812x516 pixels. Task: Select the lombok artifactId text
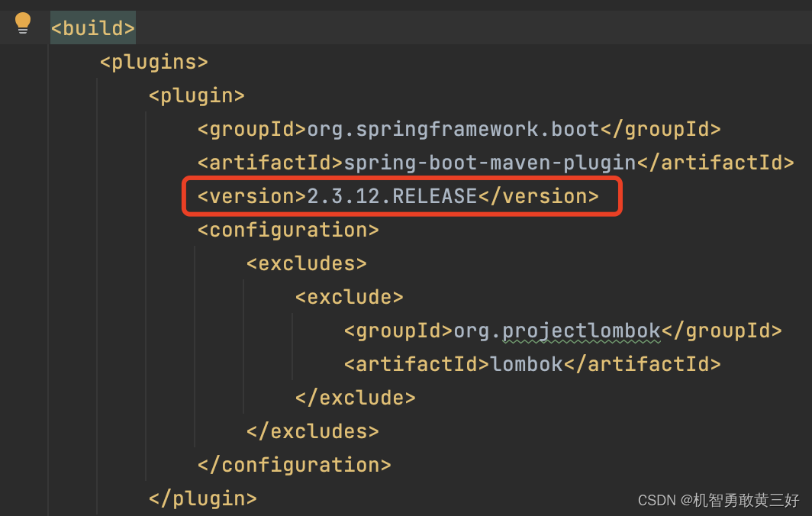pos(527,364)
